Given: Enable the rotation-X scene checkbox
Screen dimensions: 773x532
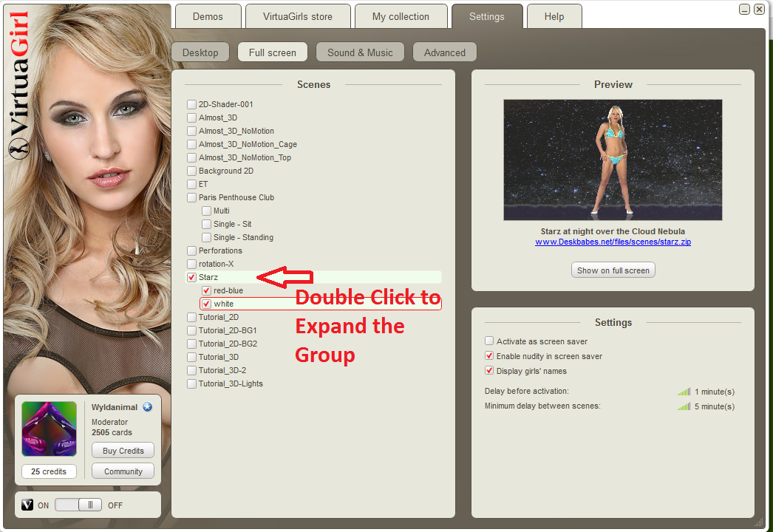Looking at the screenshot, I should 191,265.
